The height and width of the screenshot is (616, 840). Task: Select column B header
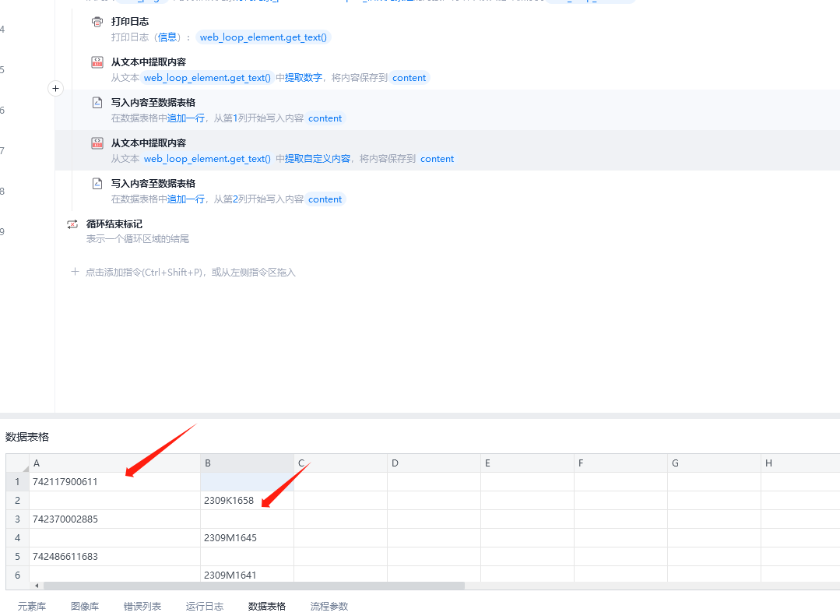[247, 463]
